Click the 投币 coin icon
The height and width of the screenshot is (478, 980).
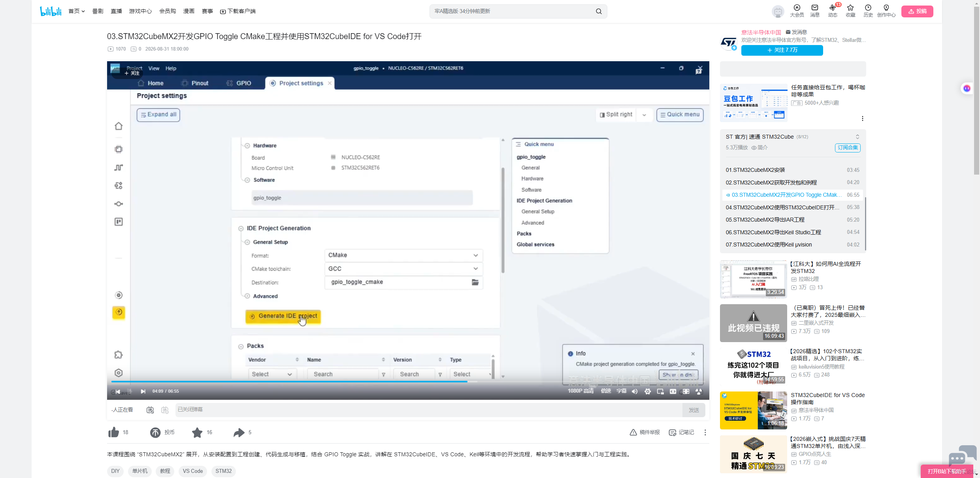click(x=155, y=433)
